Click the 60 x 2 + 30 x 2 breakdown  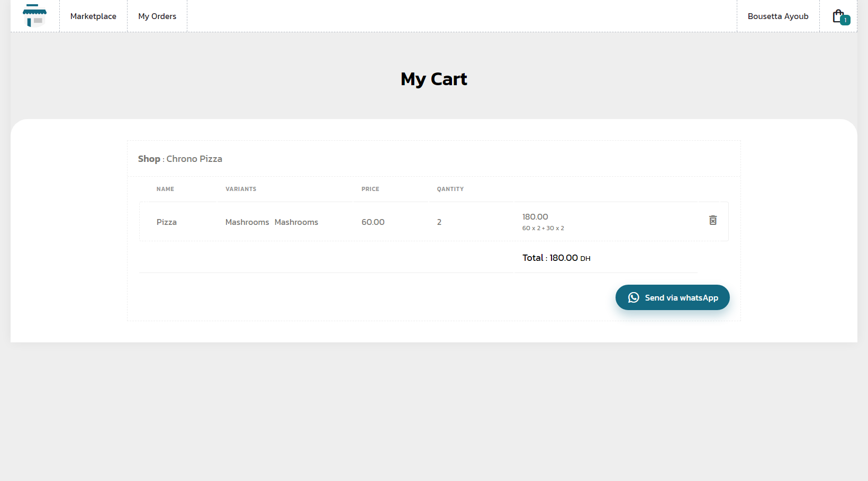click(x=543, y=228)
